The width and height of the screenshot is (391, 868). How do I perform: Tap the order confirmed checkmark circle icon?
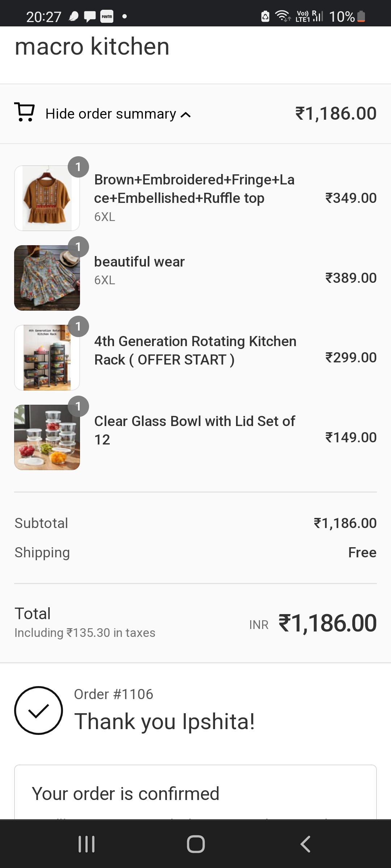(x=38, y=710)
